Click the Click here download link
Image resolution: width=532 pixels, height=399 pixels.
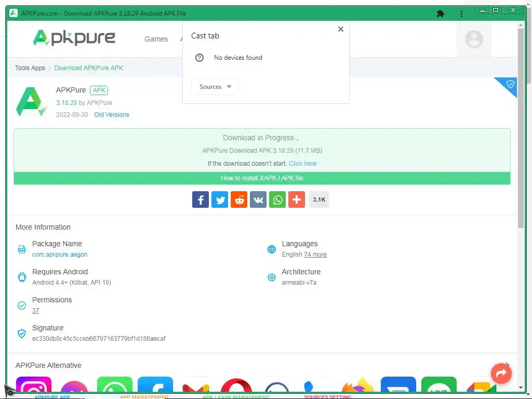coord(303,164)
